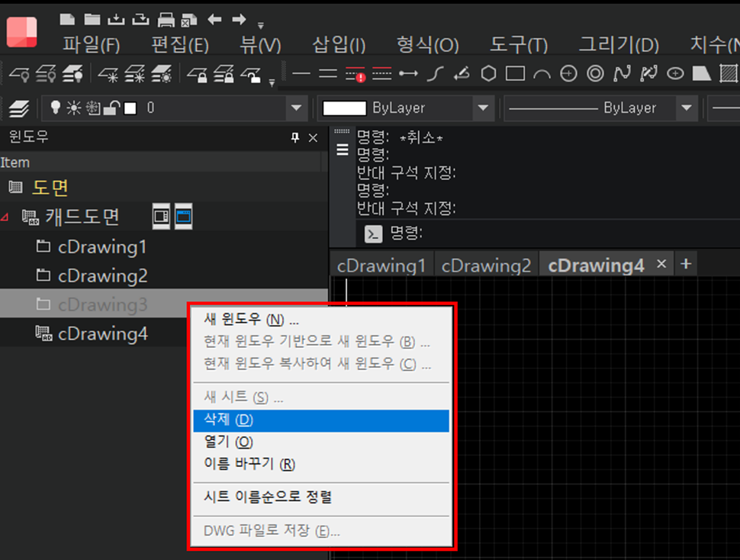Open the layer dropdown list
The image size is (740, 560).
click(x=296, y=108)
